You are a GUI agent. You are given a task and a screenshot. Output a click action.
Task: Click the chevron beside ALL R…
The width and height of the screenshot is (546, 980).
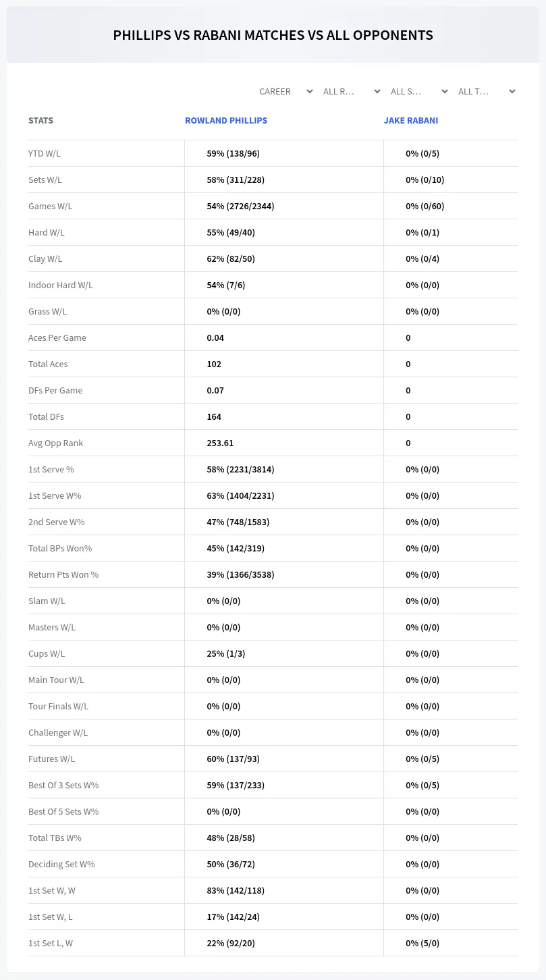coord(377,91)
